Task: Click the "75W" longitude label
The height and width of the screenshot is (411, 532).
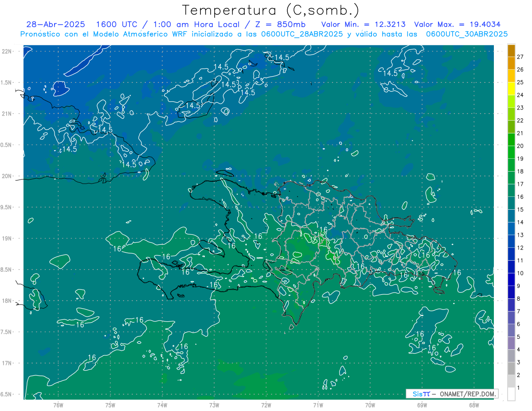Action: click(110, 405)
